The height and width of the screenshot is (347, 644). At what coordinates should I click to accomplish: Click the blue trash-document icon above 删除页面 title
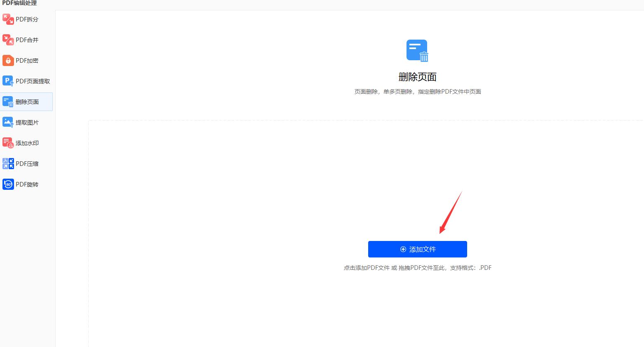[x=417, y=50]
